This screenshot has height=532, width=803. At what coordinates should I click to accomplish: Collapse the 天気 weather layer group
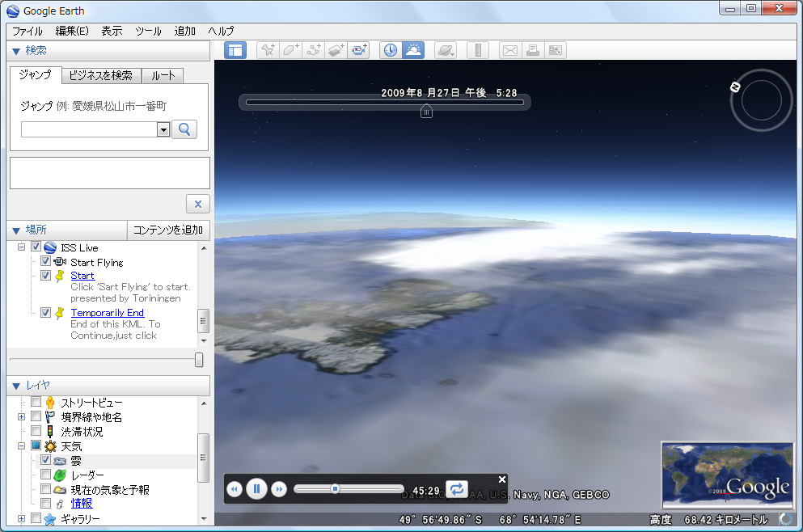tap(20, 445)
